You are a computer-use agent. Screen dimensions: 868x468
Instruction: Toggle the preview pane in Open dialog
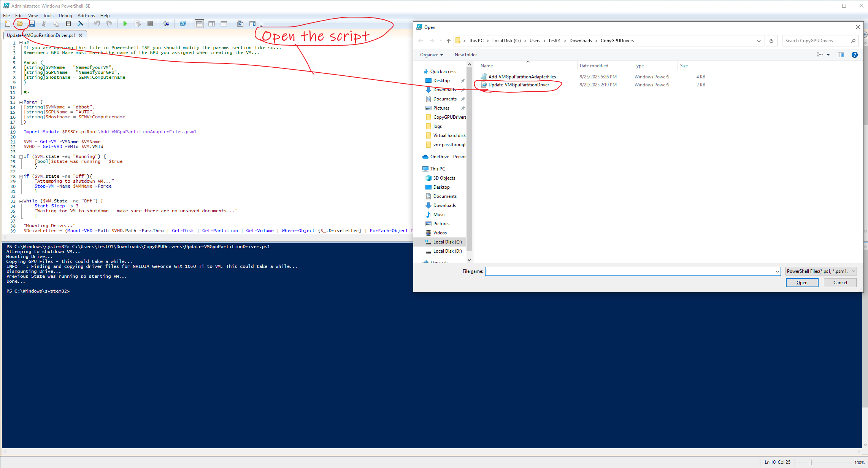841,55
